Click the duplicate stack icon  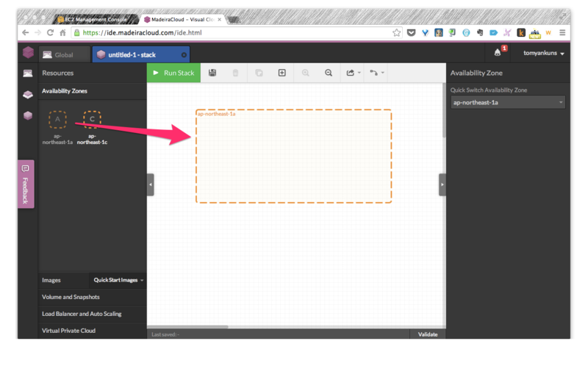pyautogui.click(x=259, y=73)
